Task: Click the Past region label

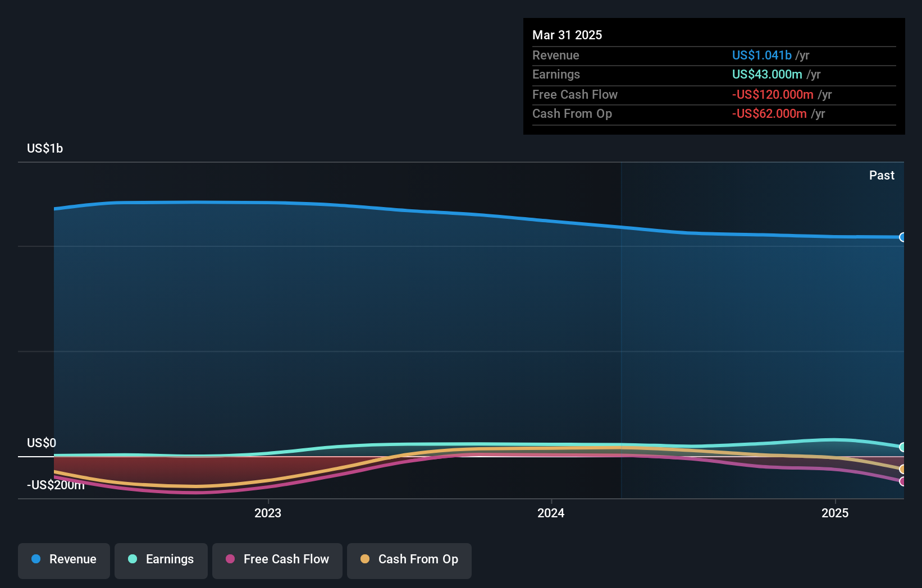Action: point(882,175)
